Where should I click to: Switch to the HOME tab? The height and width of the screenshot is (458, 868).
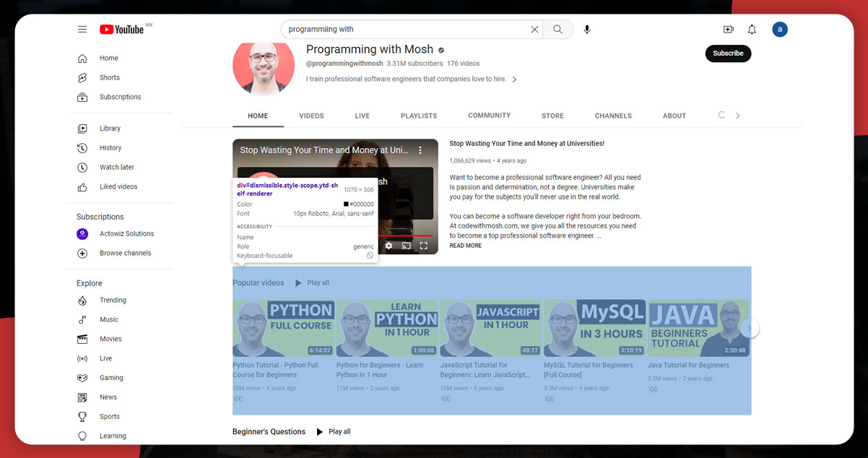pos(258,116)
